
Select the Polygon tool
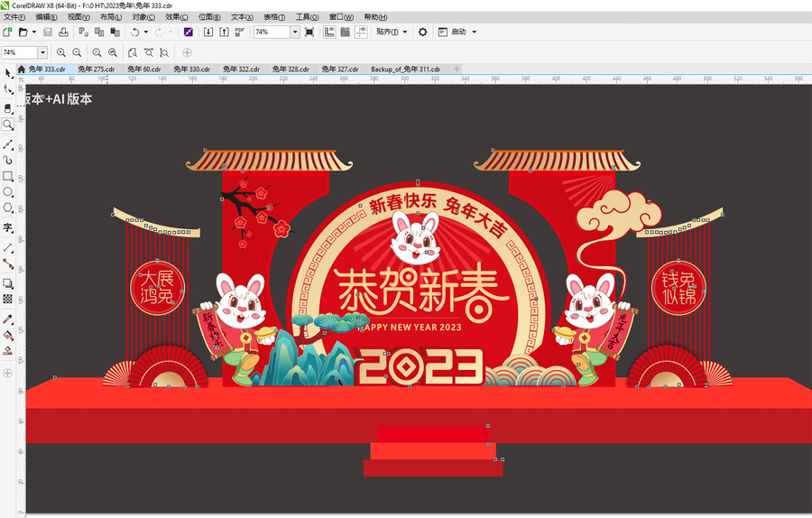point(7,208)
